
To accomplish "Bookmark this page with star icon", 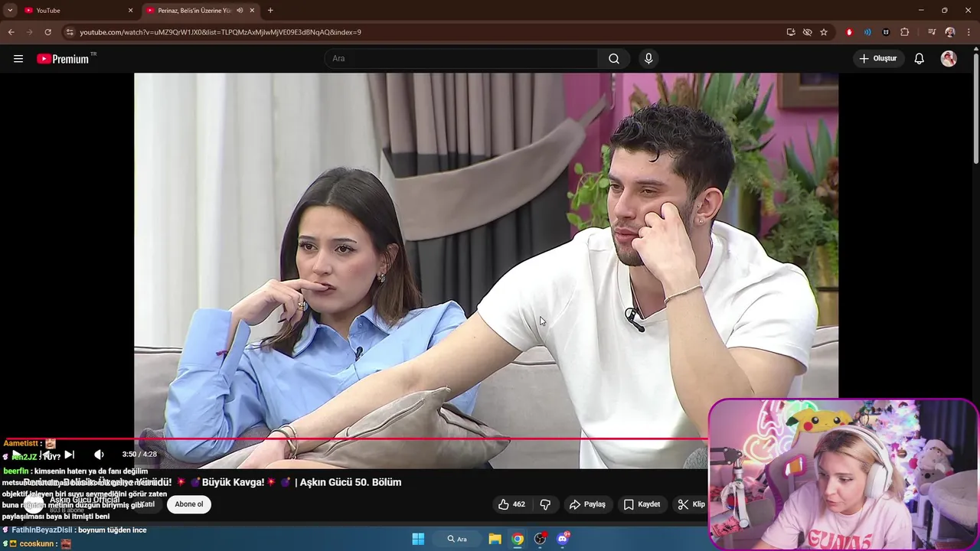I will pos(824,32).
